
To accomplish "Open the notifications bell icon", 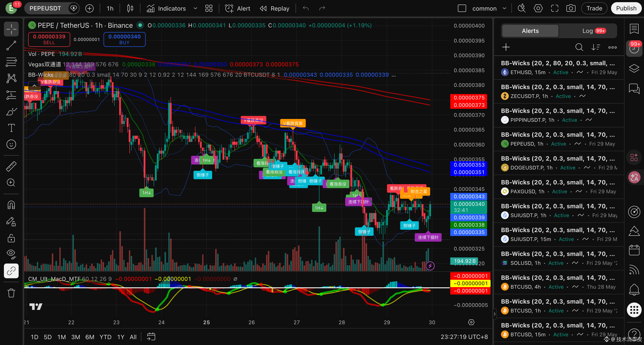I will pyautogui.click(x=634, y=290).
